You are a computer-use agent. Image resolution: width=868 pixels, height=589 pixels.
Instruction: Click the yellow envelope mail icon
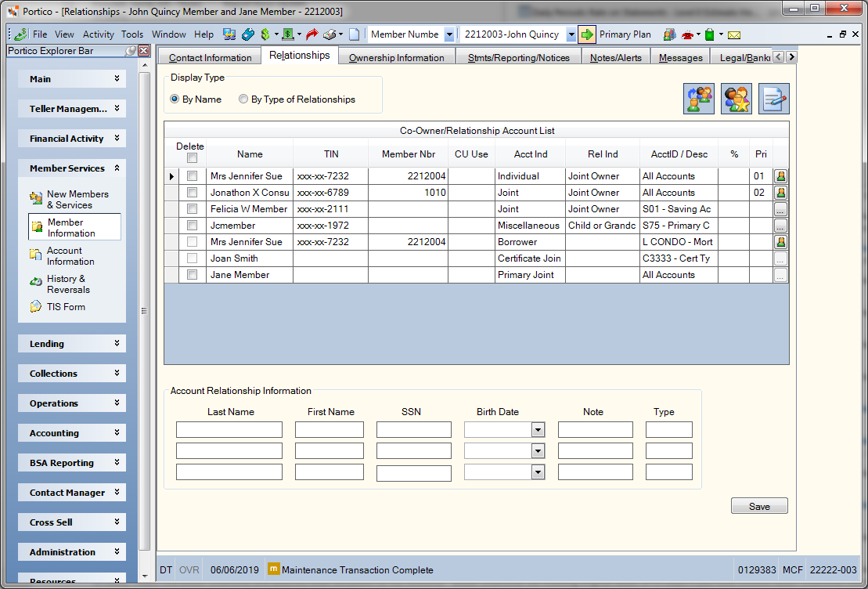pyautogui.click(x=734, y=35)
